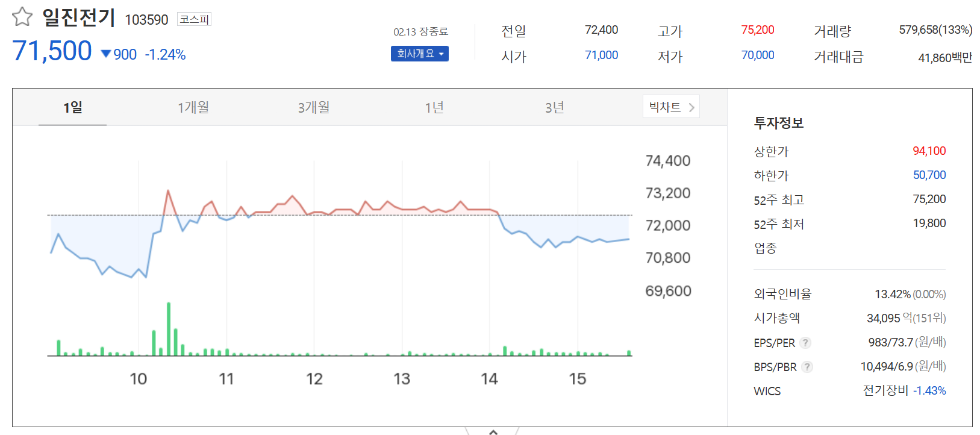Click the 업종 label
This screenshot has height=435, width=980.
click(766, 248)
